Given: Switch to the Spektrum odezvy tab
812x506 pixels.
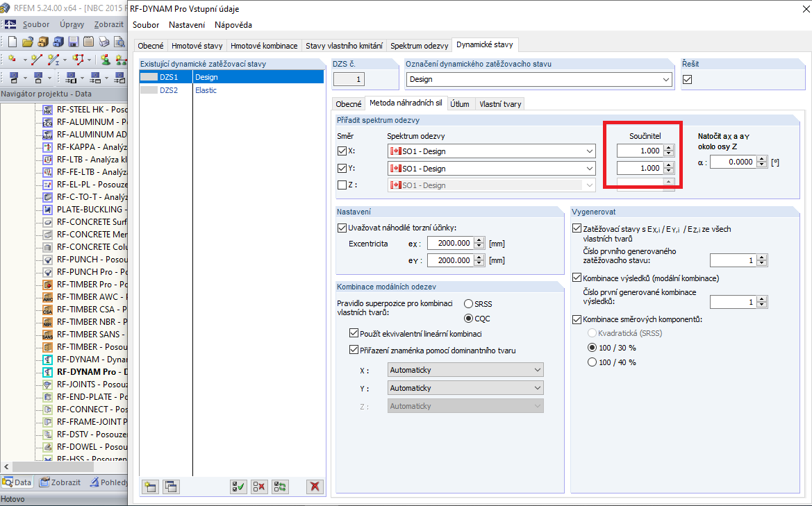Looking at the screenshot, I should (419, 46).
